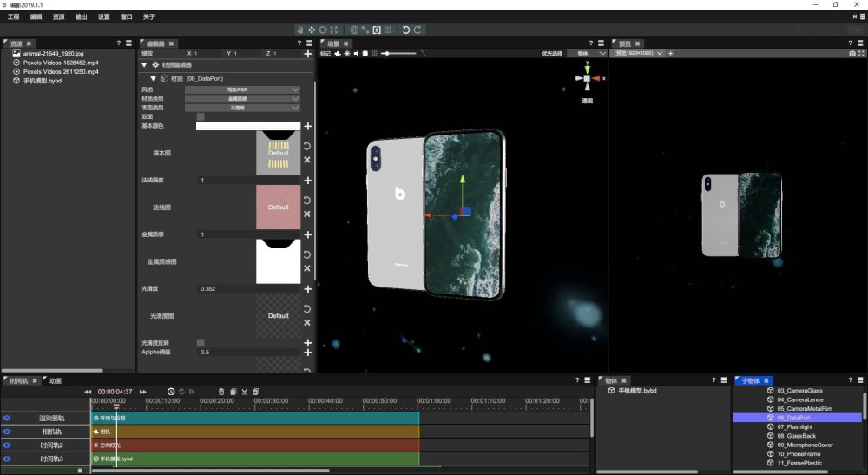Select the move tool in top toolbar
The width and height of the screenshot is (868, 475).
pos(312,30)
